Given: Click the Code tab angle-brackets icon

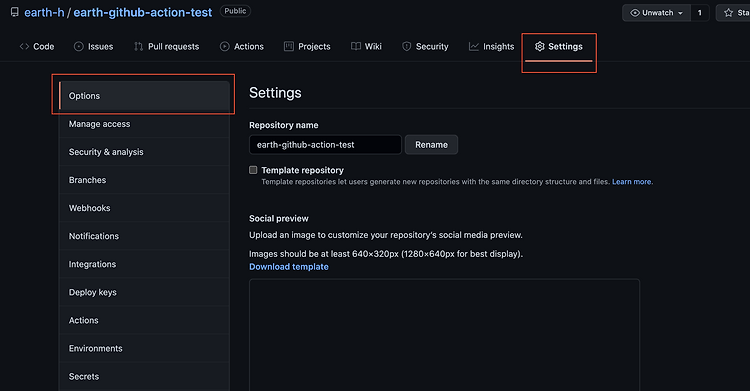Looking at the screenshot, I should coord(24,46).
